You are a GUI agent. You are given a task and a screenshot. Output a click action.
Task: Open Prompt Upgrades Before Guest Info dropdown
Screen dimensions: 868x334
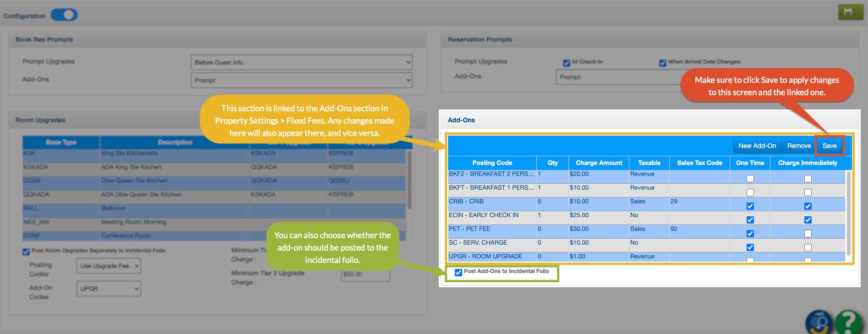[301, 62]
